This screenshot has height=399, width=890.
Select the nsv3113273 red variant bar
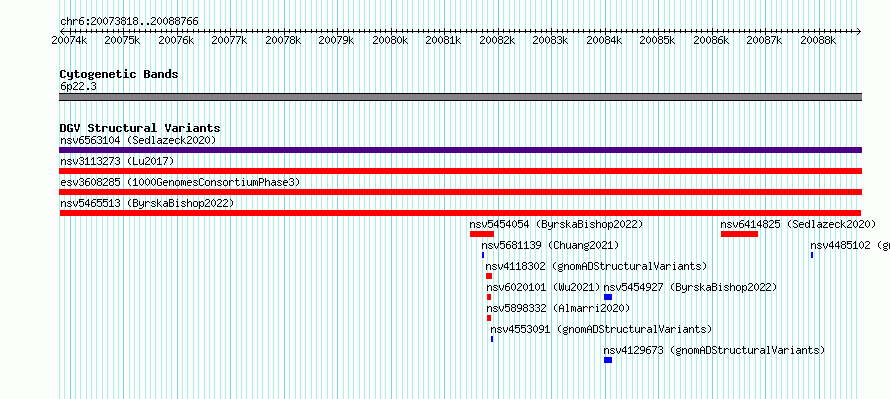tap(460, 171)
